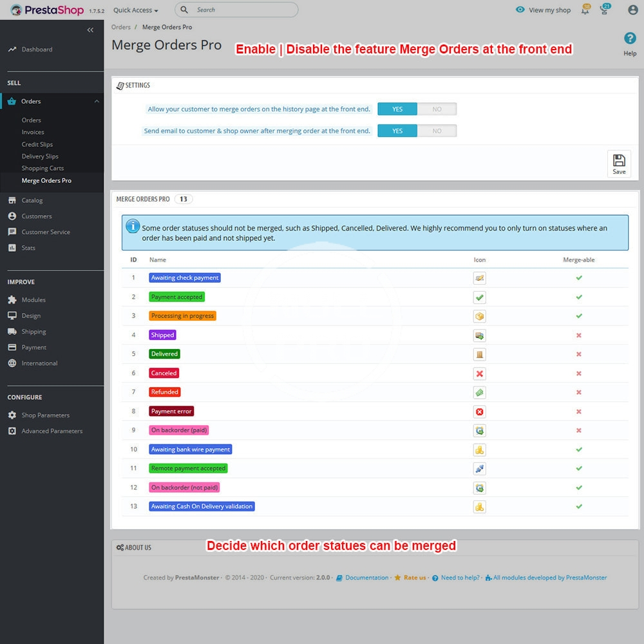The width and height of the screenshot is (644, 644).
Task: Open the Help question mark icon
Action: click(630, 39)
